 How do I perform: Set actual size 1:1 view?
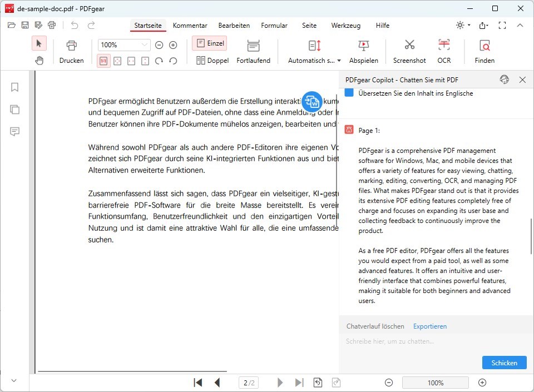pos(103,61)
